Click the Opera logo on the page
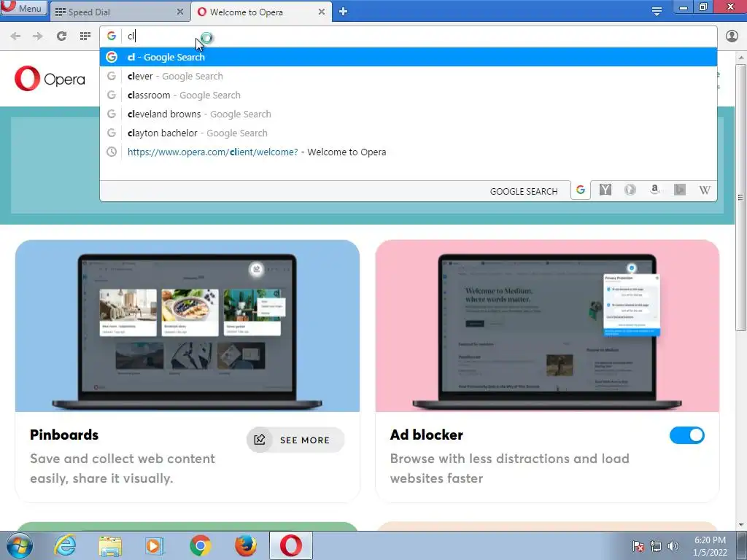 [50, 79]
